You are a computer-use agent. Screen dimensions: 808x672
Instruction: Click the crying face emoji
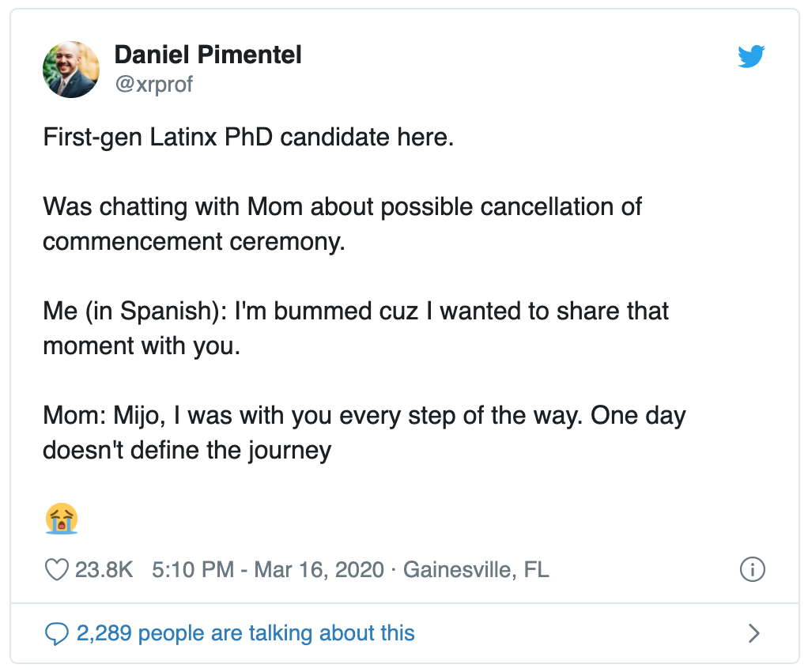pyautogui.click(x=62, y=519)
